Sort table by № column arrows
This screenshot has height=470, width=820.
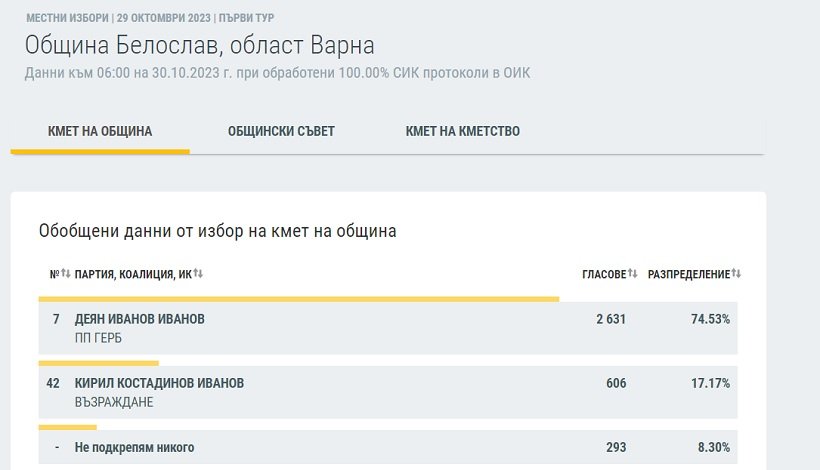(x=66, y=274)
